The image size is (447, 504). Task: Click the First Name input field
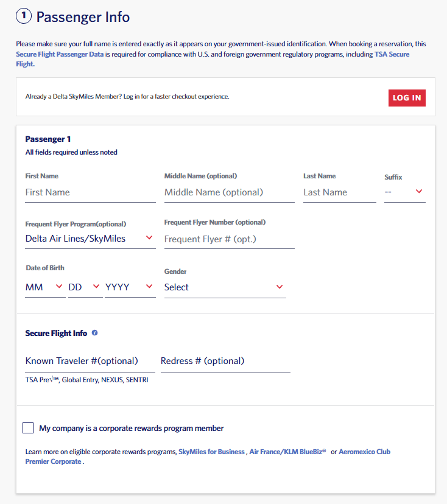click(90, 192)
